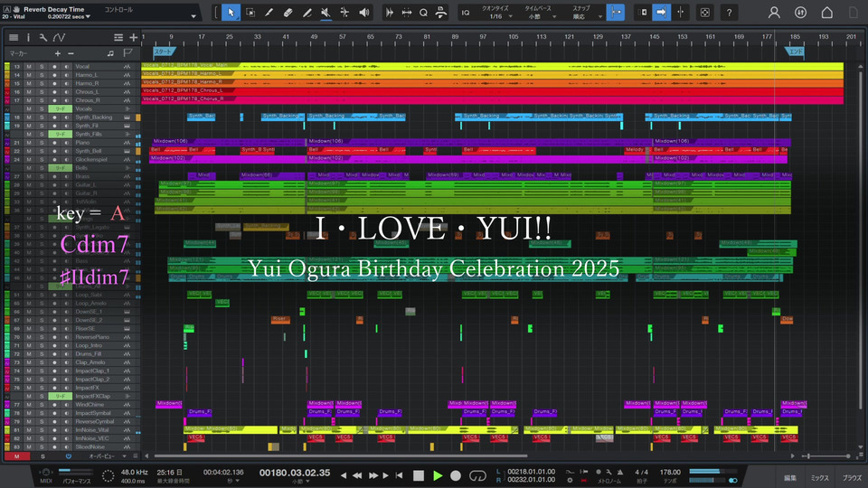Open the user account icon

pos(774,12)
